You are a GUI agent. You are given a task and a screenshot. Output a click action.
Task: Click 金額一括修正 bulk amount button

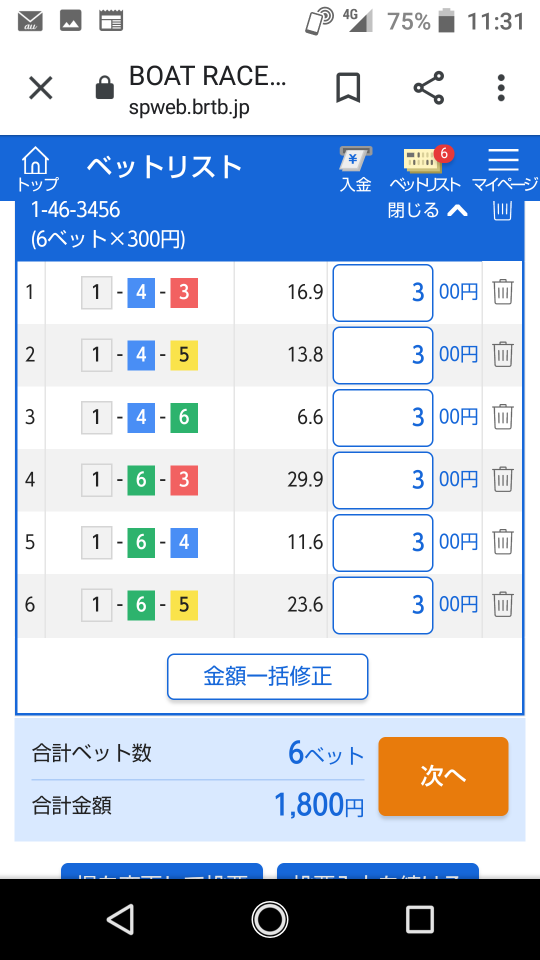tap(268, 677)
